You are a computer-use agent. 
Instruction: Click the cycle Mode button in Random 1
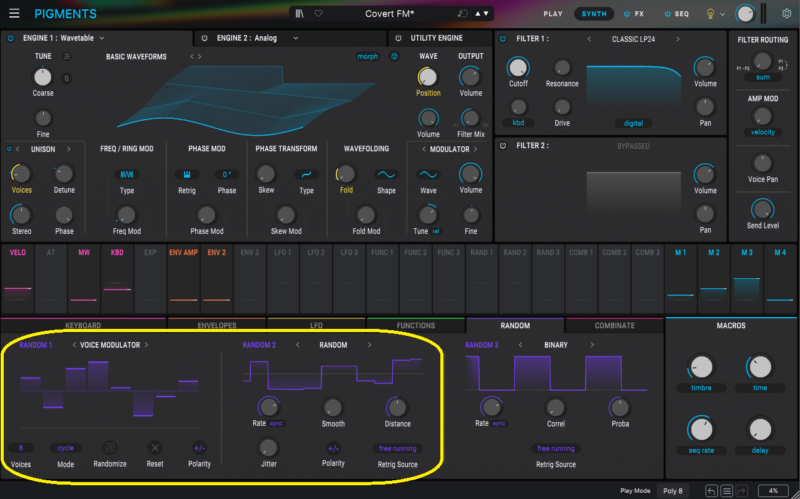coord(65,448)
